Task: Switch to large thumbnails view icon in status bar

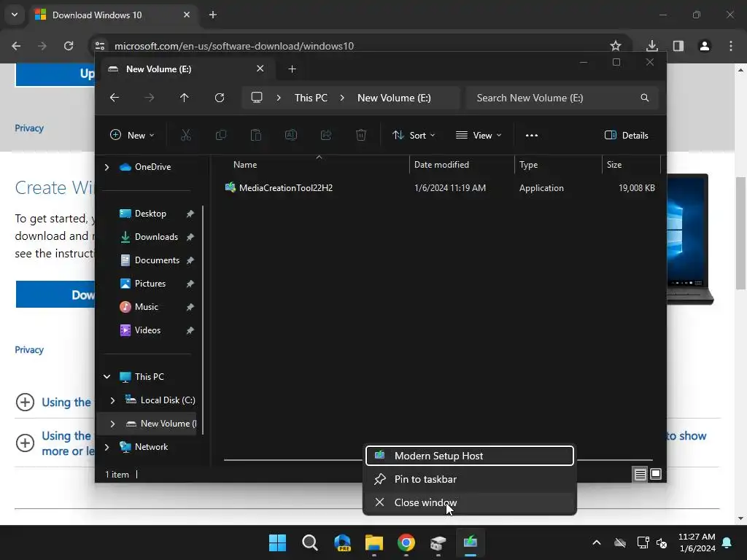Action: [656, 474]
